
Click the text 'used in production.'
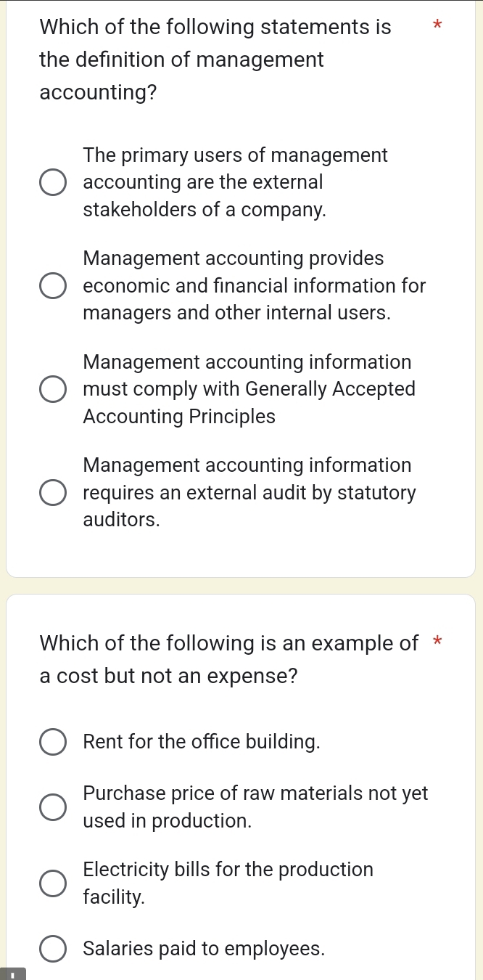pos(168,821)
